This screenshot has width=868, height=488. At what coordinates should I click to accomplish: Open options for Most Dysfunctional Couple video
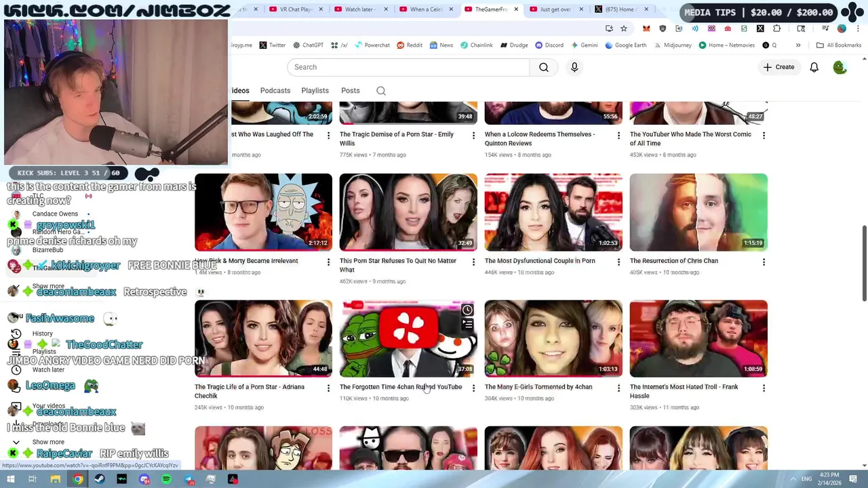(x=618, y=262)
